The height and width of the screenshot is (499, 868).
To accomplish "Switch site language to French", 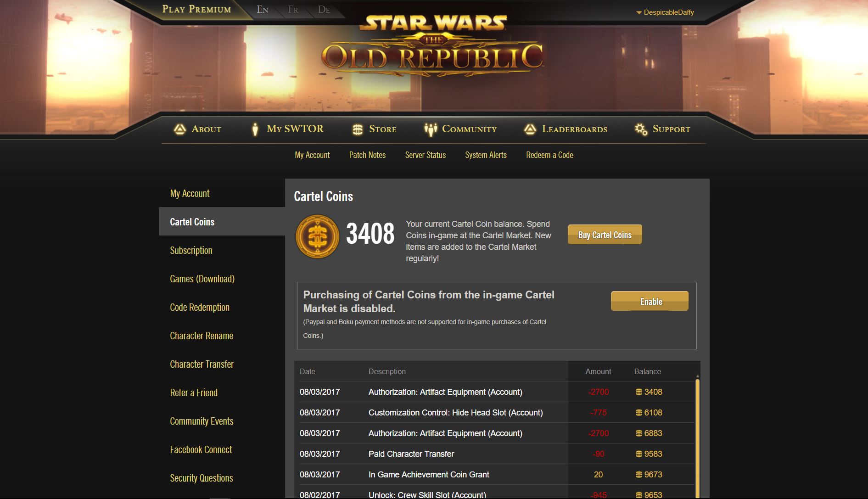I will [x=293, y=10].
